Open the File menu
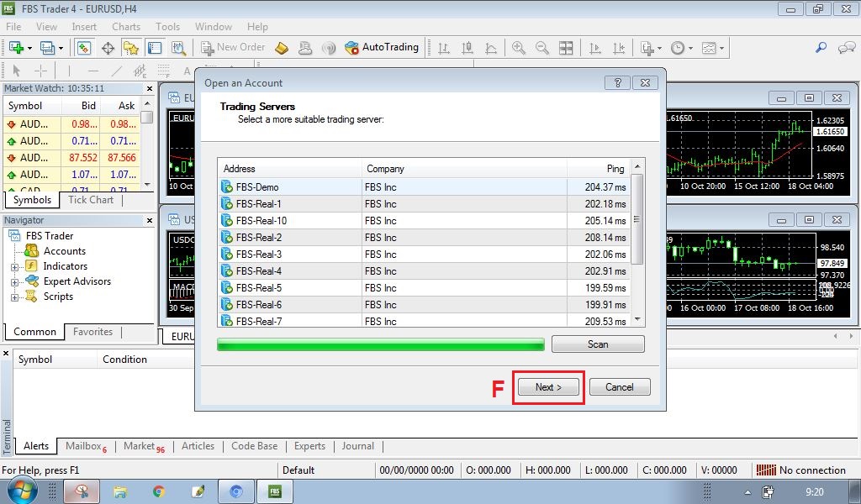 13,26
